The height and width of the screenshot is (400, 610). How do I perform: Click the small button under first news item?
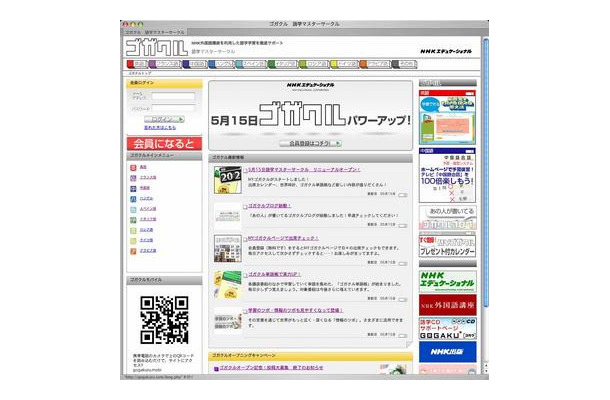point(403,195)
